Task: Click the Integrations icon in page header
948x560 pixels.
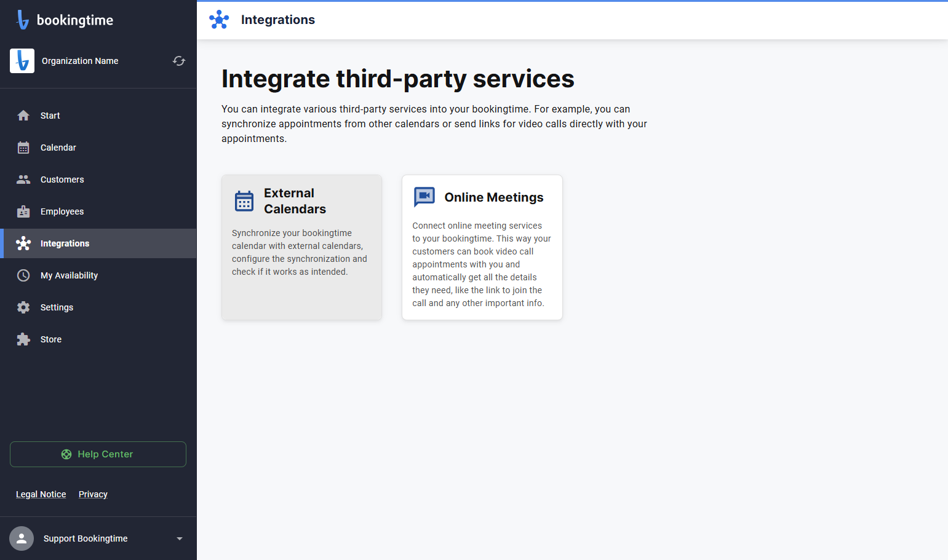Action: pyautogui.click(x=219, y=20)
